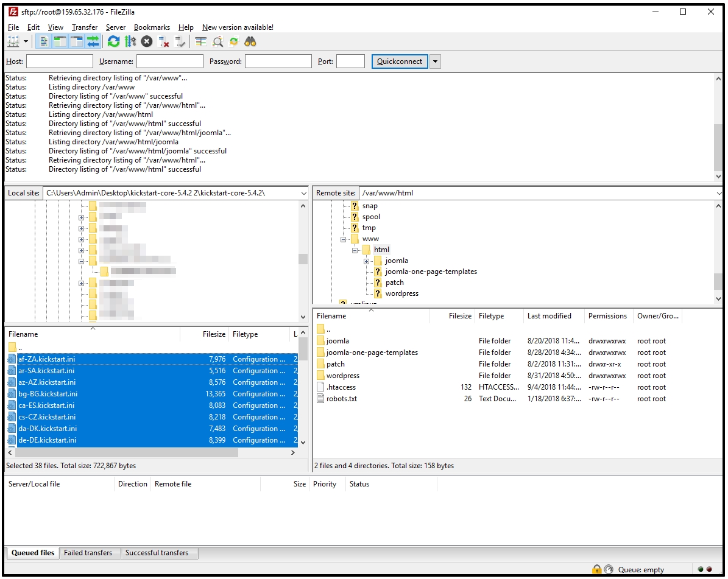Click the Quickconnect button
Image resolution: width=728 pixels, height=579 pixels.
[x=400, y=61]
